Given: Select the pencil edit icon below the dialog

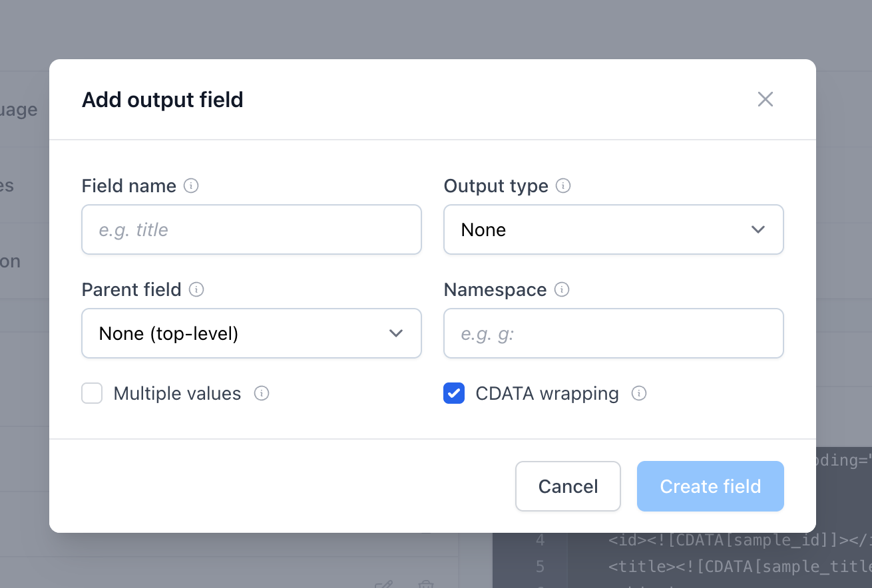Looking at the screenshot, I should point(383,584).
